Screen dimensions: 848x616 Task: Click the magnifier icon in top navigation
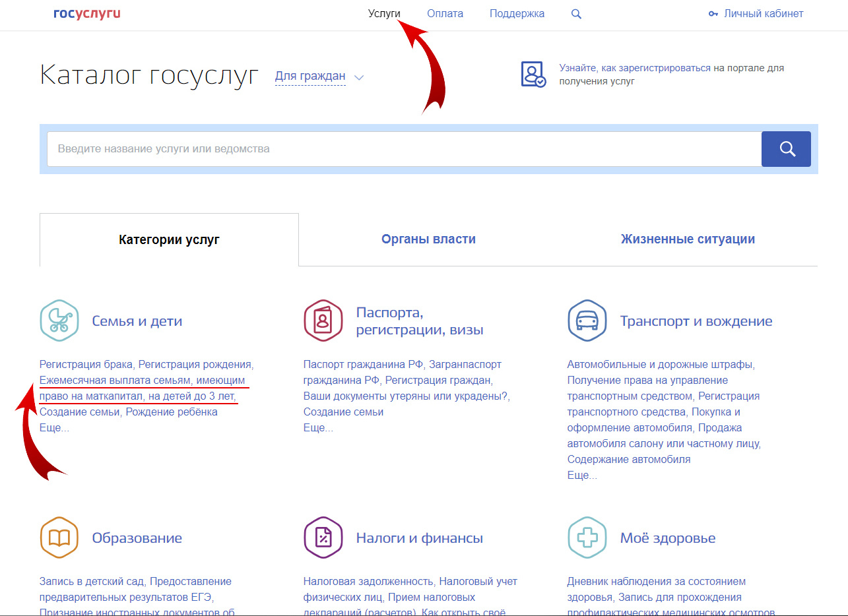coord(576,14)
